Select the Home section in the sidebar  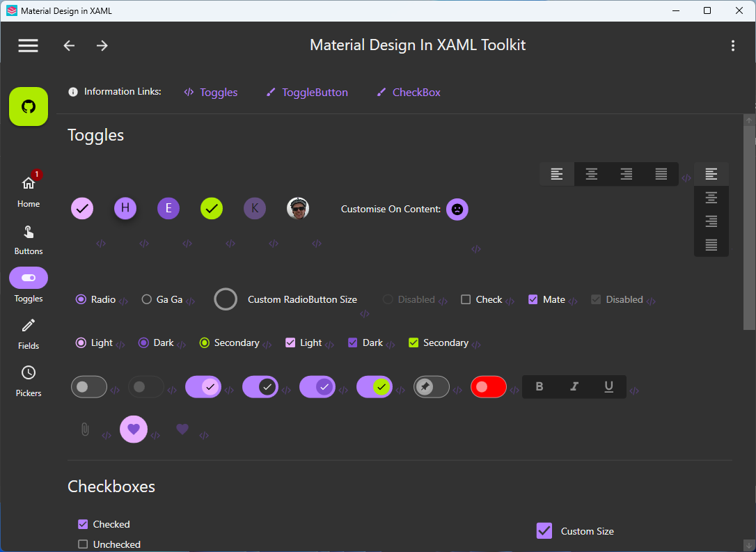point(28,189)
